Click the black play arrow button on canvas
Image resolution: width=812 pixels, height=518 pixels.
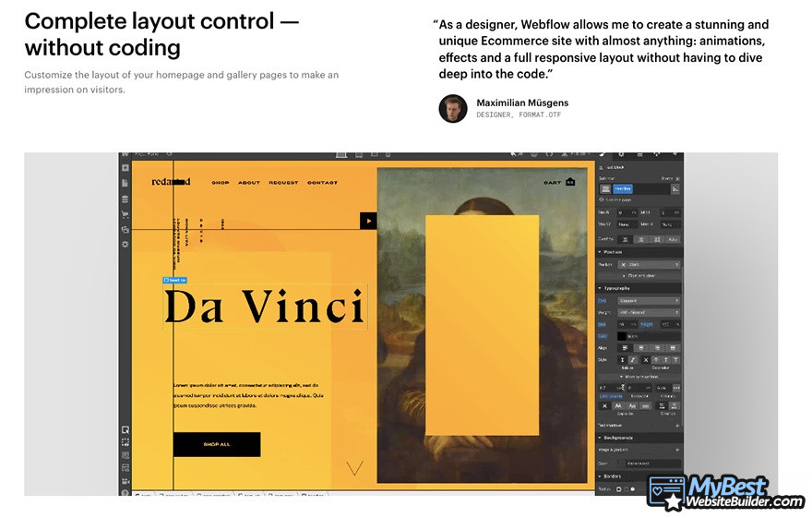(368, 221)
